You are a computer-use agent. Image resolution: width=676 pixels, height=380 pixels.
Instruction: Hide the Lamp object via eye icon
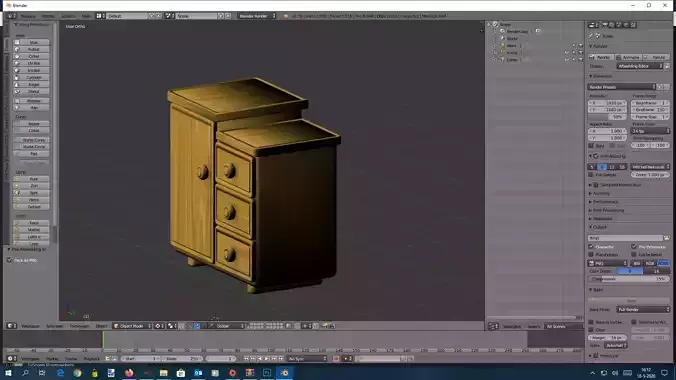coord(567,60)
